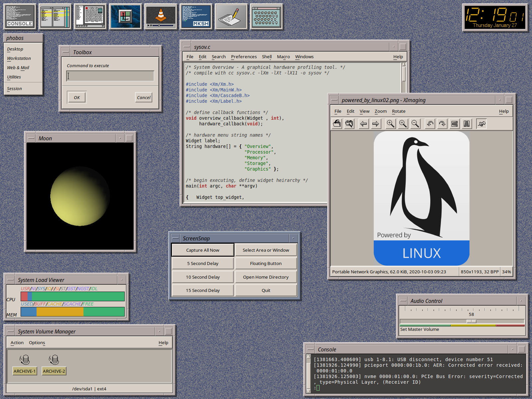Viewport: 532px width, 399px height.
Task: Open File menu in sysov.c editor
Action: 190,57
